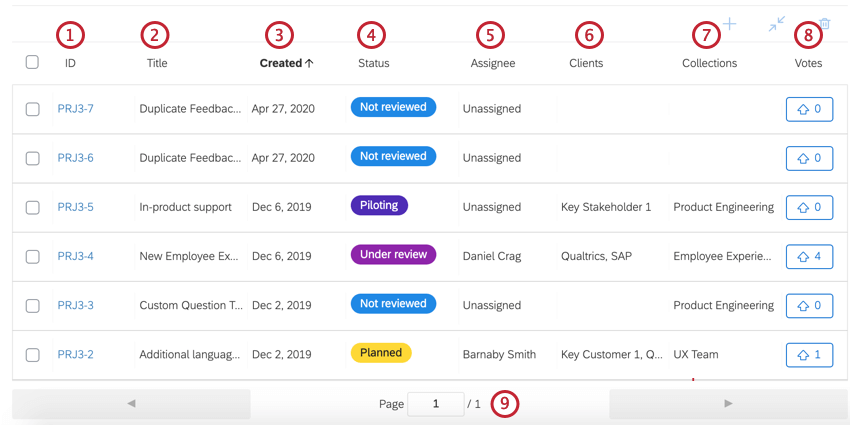Go to the previous page arrow
The height and width of the screenshot is (425, 850).
131,403
